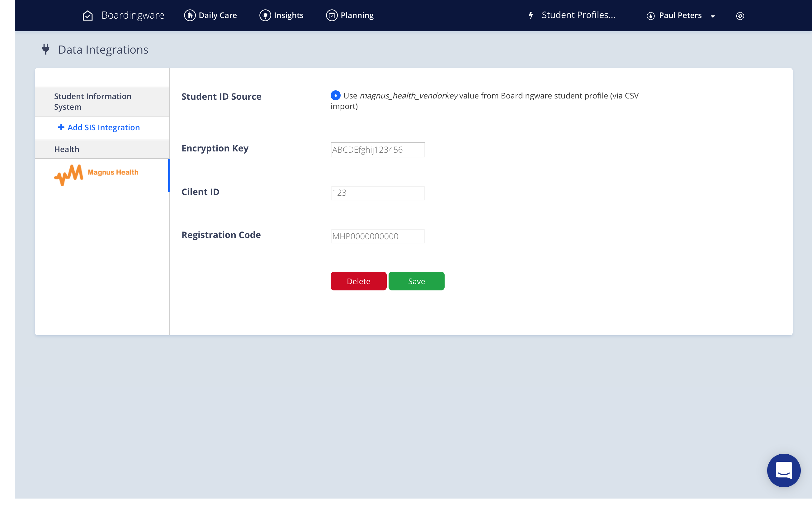This screenshot has height=516, width=812.
Task: Click the Registration Code input field
Action: pos(377,236)
